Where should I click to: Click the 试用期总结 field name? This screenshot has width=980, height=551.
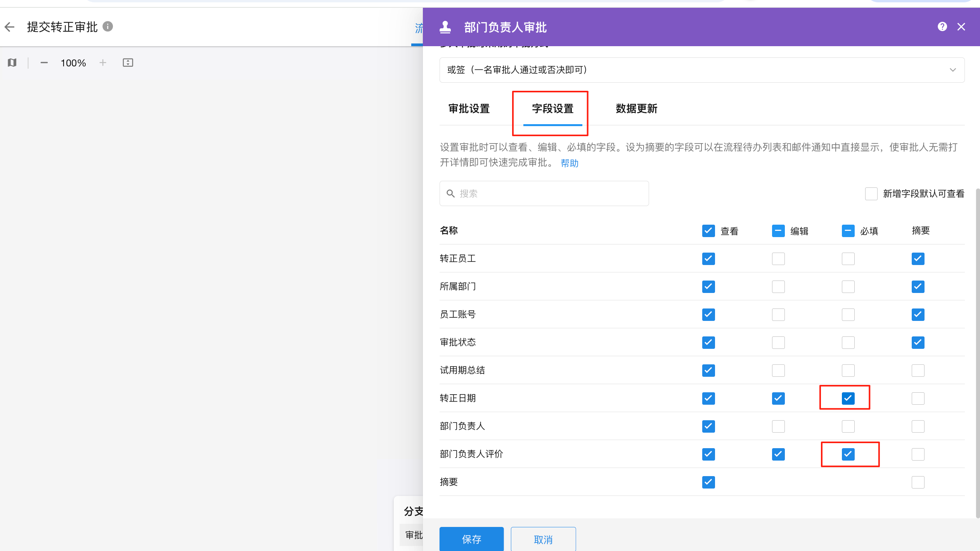tap(462, 370)
